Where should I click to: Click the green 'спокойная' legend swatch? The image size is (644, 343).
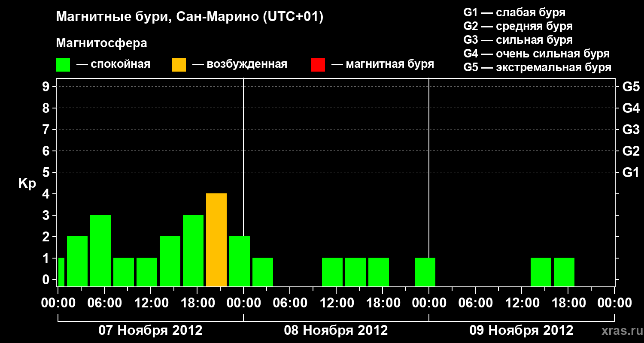pyautogui.click(x=63, y=65)
